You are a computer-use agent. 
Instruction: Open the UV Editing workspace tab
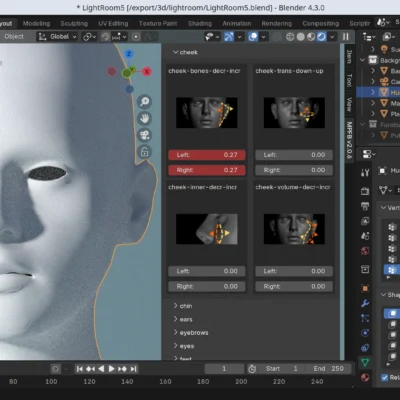(113, 23)
